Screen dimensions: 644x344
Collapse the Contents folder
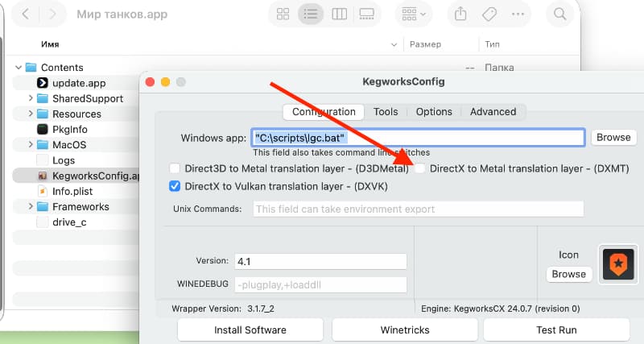coord(19,68)
